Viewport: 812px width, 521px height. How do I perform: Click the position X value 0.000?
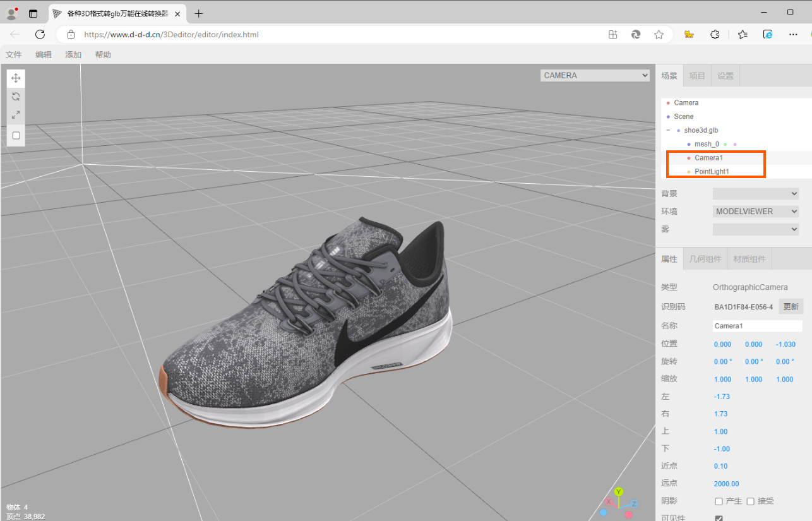722,344
